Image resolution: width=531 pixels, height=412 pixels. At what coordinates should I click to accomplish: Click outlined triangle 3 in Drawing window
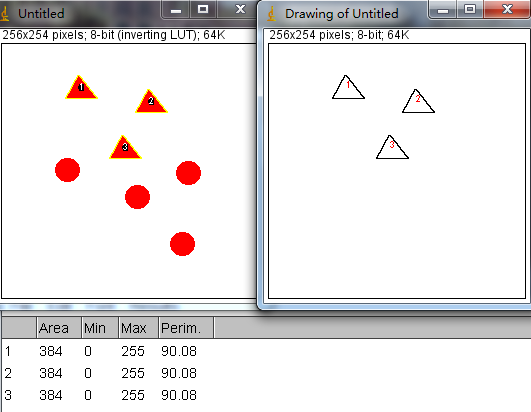[x=392, y=149]
